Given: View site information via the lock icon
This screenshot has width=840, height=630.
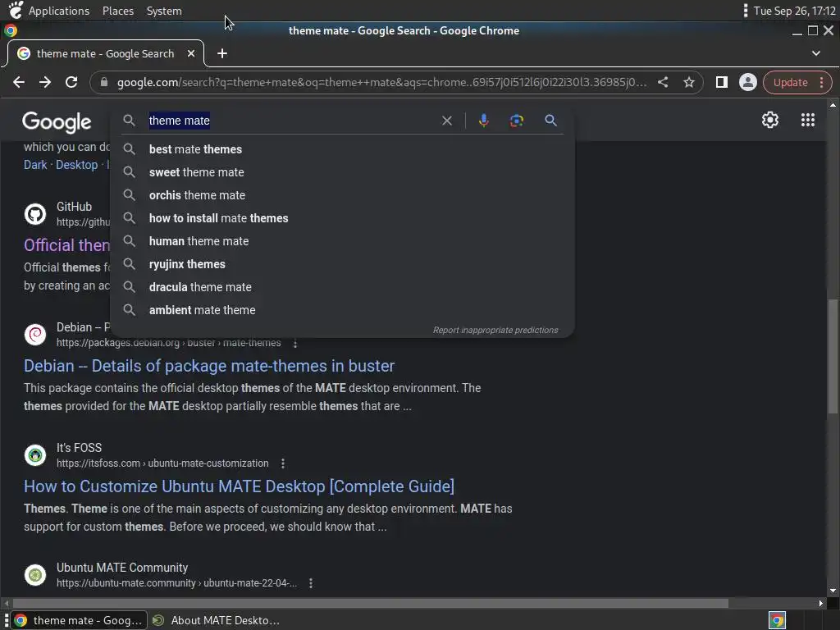Looking at the screenshot, I should 104,82.
